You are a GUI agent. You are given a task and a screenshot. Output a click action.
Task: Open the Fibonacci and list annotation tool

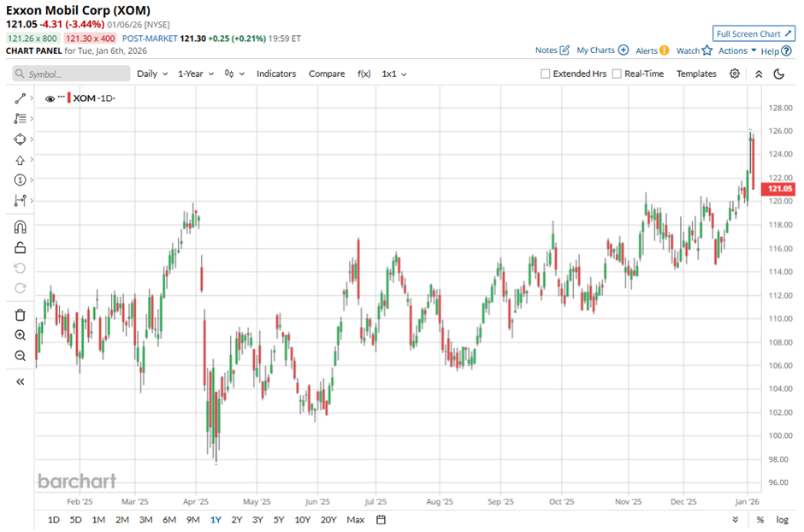coord(20,118)
